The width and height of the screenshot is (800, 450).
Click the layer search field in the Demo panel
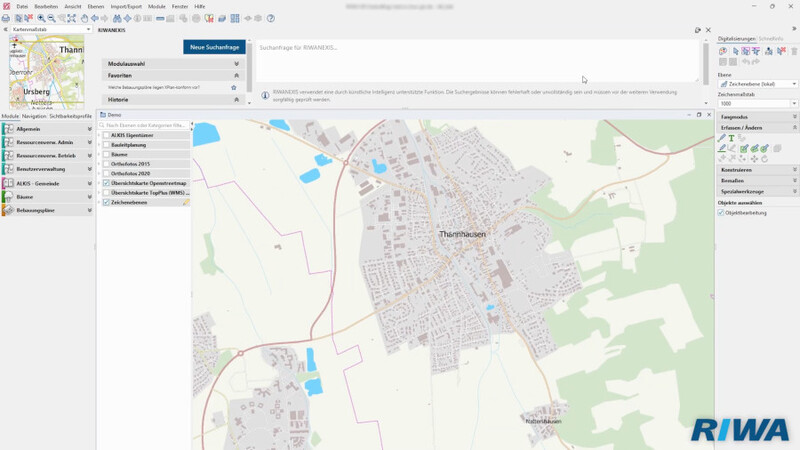point(144,125)
